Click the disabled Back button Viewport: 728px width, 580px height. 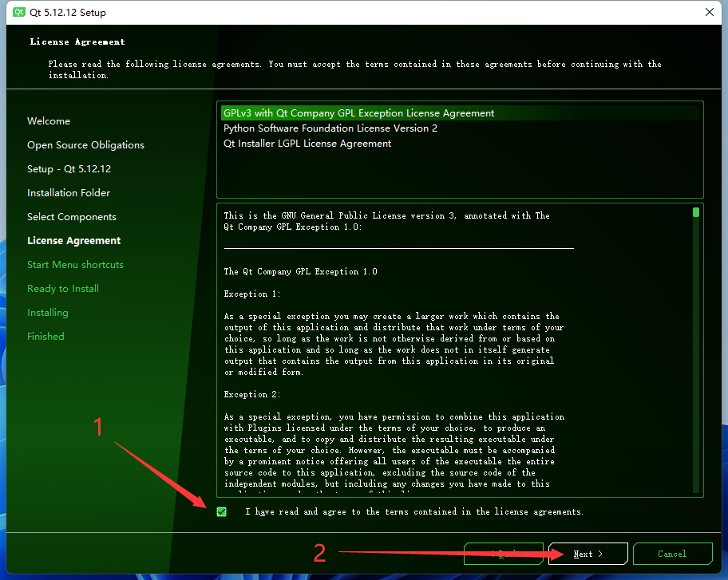tap(503, 553)
